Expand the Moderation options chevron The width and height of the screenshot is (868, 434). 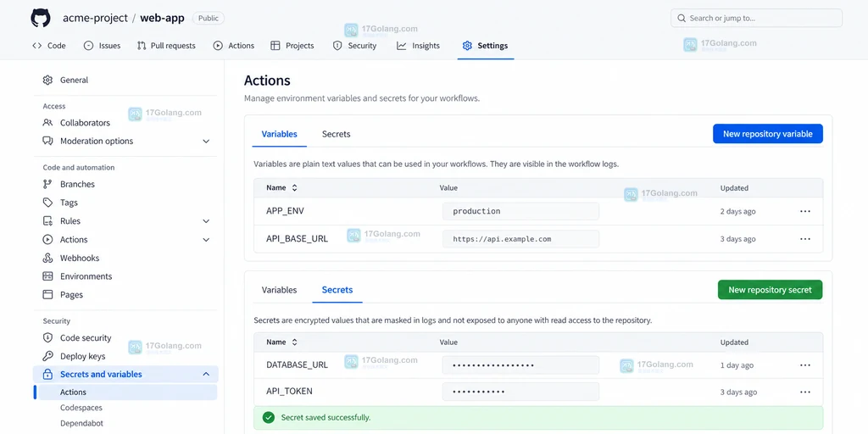(x=206, y=142)
